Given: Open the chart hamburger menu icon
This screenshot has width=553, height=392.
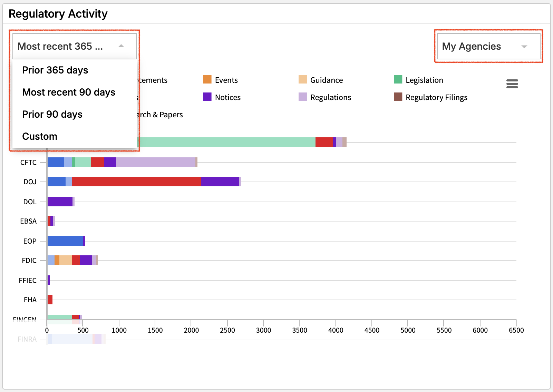Looking at the screenshot, I should 512,84.
